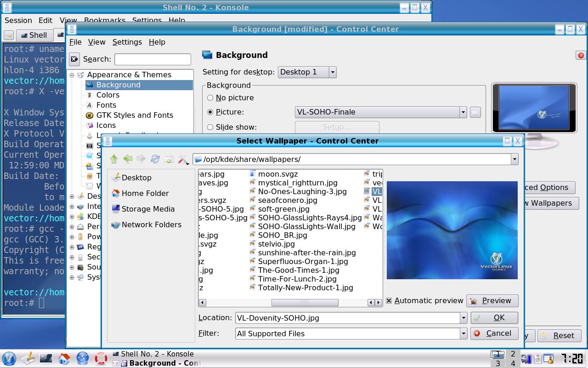The height and width of the screenshot is (368, 588).
Task: Click OK in Select Wallpaper dialog
Action: point(494,318)
